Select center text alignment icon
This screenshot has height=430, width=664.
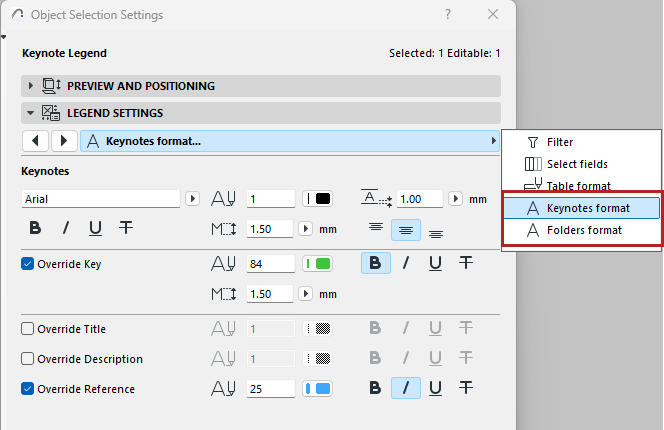click(405, 229)
